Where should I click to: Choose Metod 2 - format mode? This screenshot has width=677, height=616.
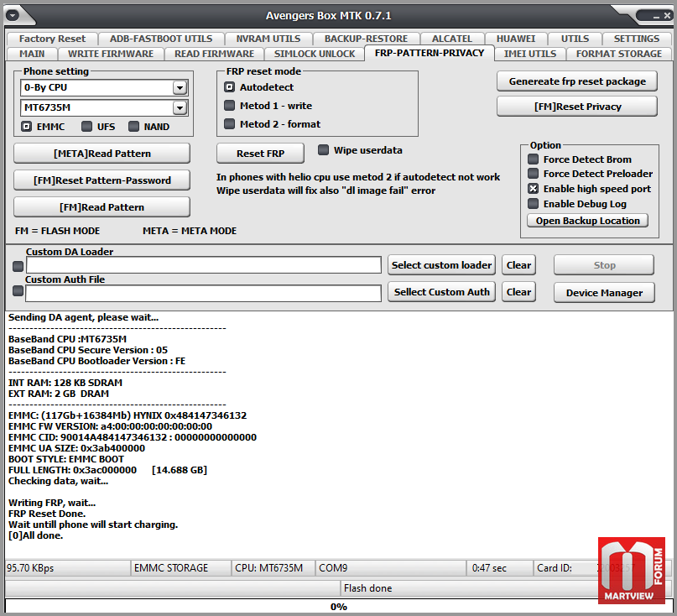229,124
